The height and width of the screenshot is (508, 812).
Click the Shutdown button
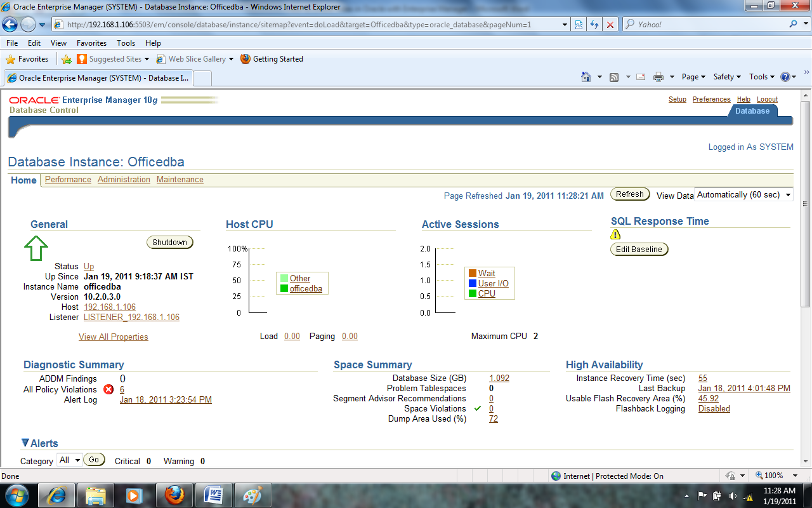pyautogui.click(x=169, y=243)
